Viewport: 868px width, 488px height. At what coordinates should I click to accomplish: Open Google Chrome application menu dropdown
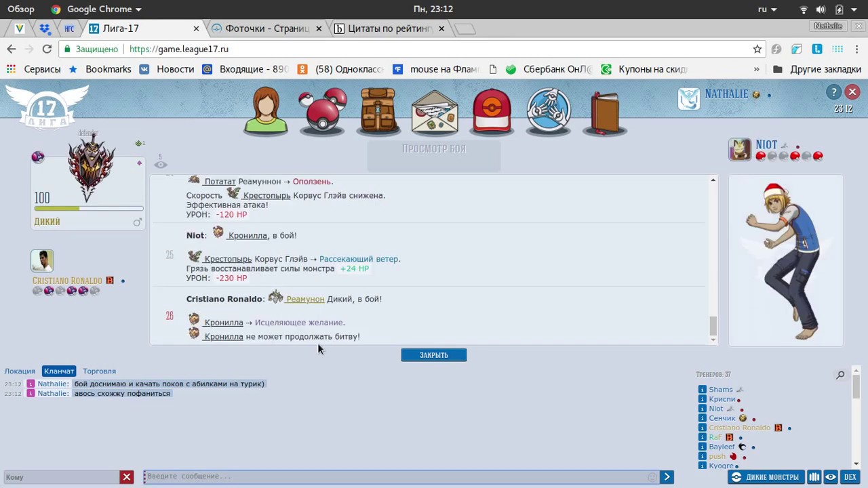(96, 9)
